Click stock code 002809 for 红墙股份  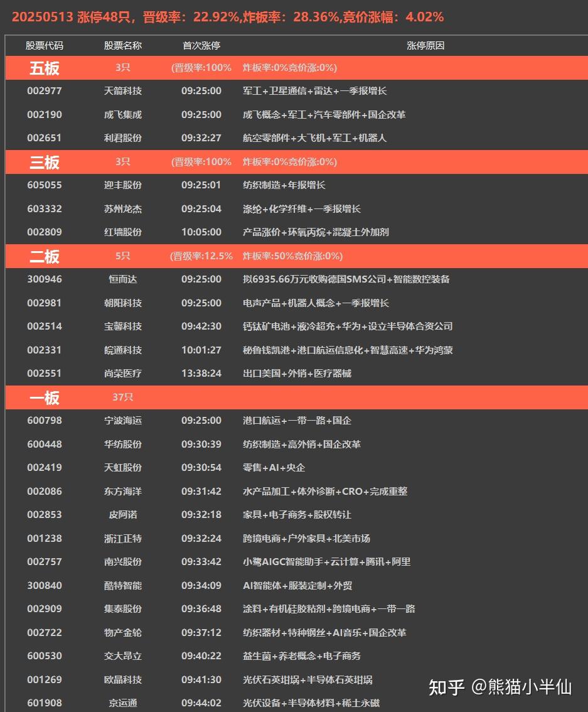(x=45, y=232)
